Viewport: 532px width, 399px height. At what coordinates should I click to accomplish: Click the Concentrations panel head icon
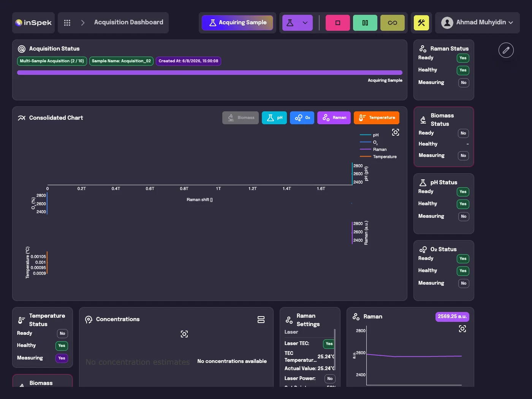89,320
